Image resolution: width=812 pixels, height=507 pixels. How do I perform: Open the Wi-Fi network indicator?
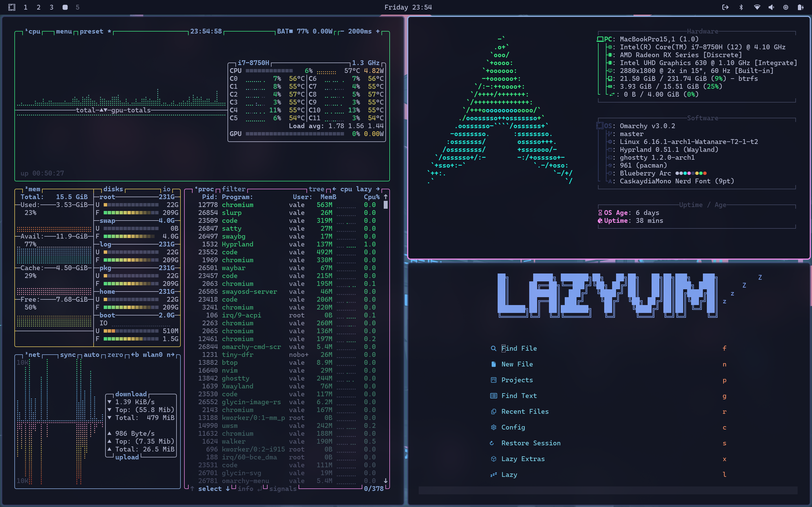pyautogui.click(x=757, y=7)
